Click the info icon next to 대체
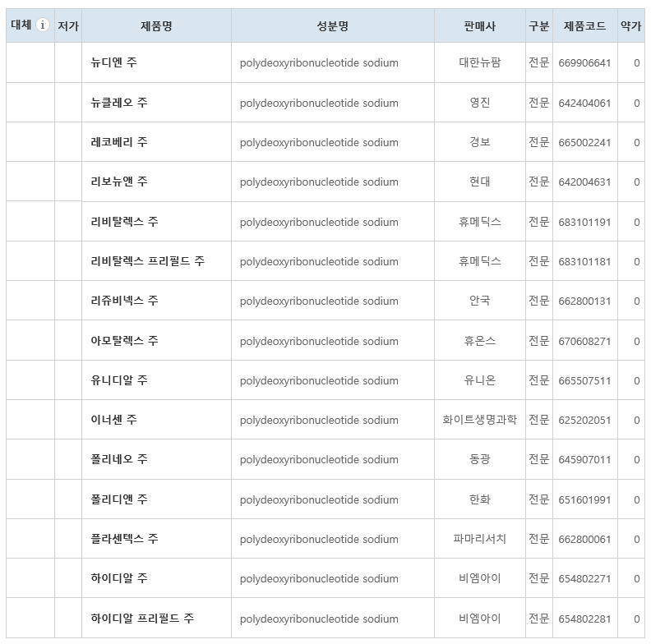This screenshot has width=651, height=644. pos(43,25)
